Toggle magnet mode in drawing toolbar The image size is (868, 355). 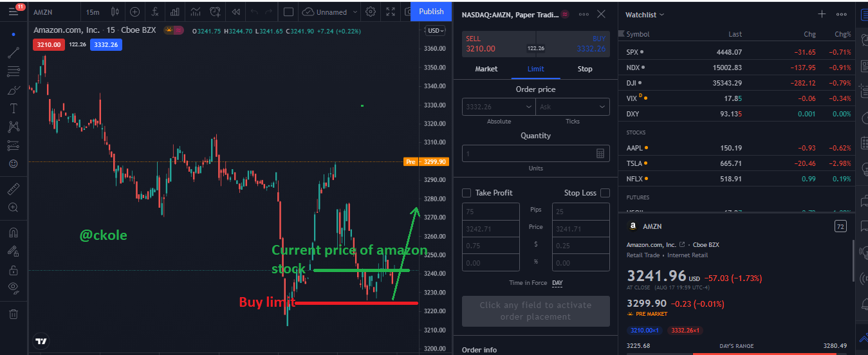pyautogui.click(x=14, y=233)
